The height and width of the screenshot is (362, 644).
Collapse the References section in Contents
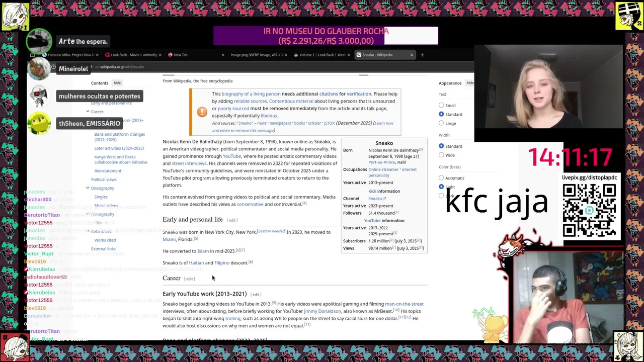click(88, 231)
